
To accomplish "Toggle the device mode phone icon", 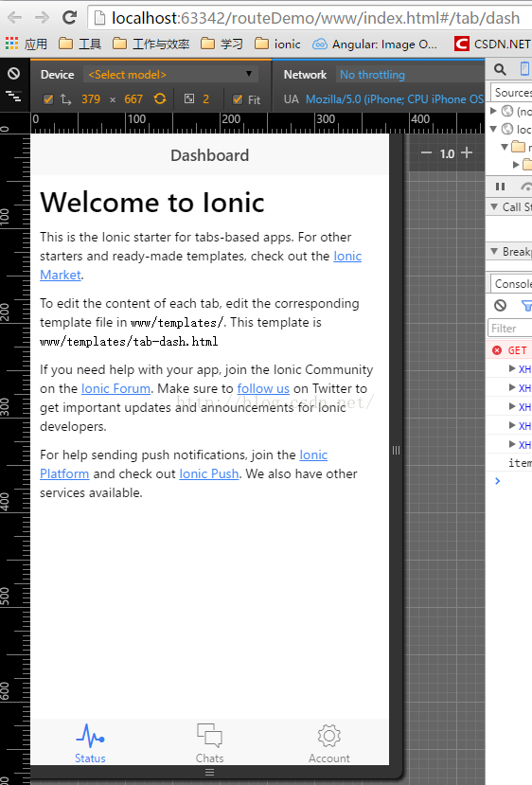I will click(x=524, y=68).
